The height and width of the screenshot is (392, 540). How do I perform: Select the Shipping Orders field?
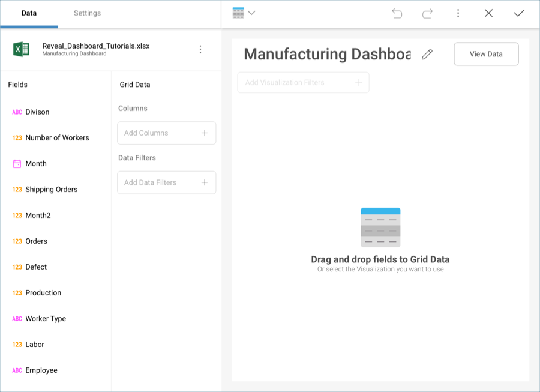[51, 190]
